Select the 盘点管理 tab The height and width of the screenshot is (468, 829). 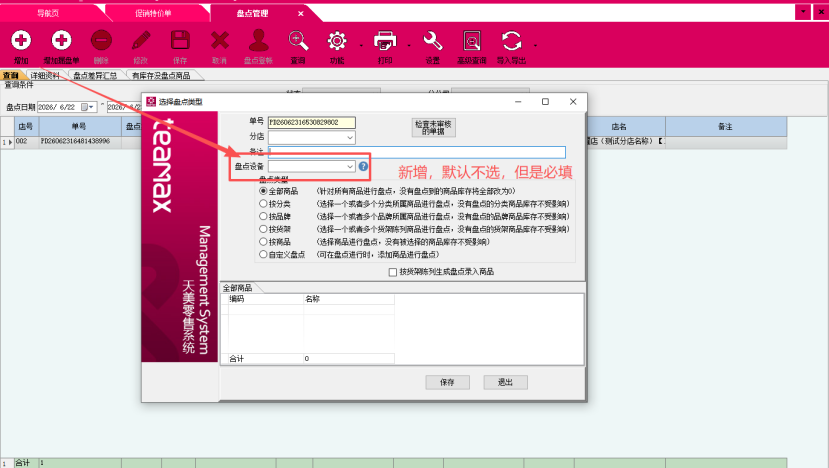click(252, 13)
